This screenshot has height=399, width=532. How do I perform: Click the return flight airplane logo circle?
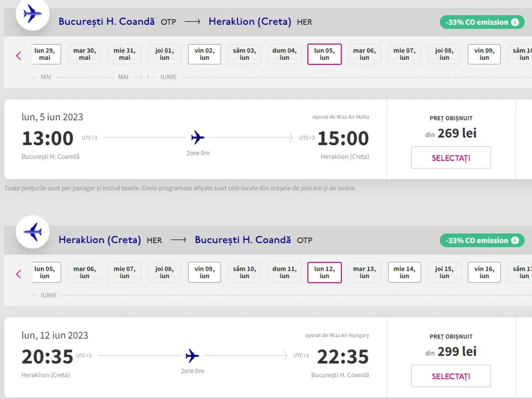32,232
